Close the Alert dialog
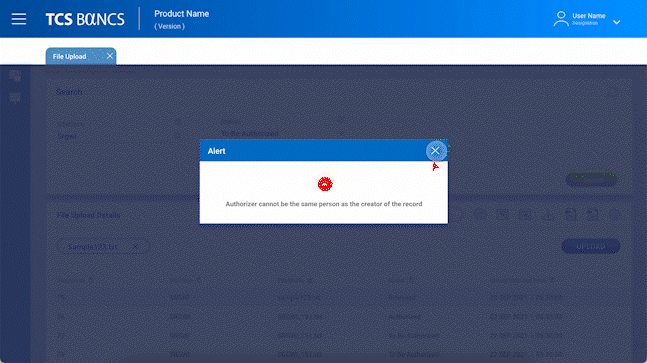 [x=435, y=151]
